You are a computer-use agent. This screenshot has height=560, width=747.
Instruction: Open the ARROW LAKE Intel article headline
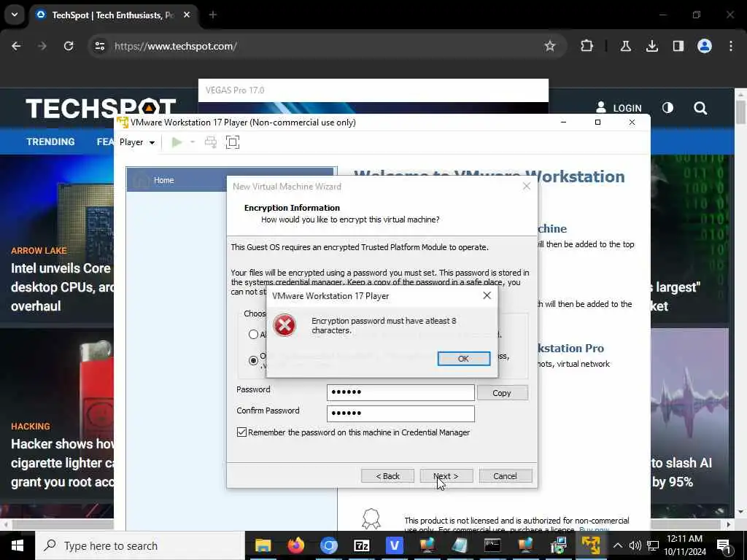pos(62,287)
